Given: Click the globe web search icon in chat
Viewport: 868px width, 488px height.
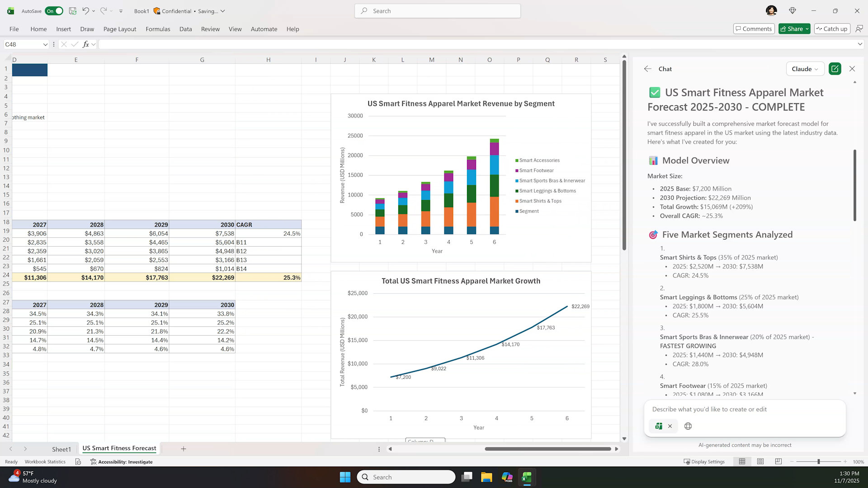Looking at the screenshot, I should click(x=688, y=426).
